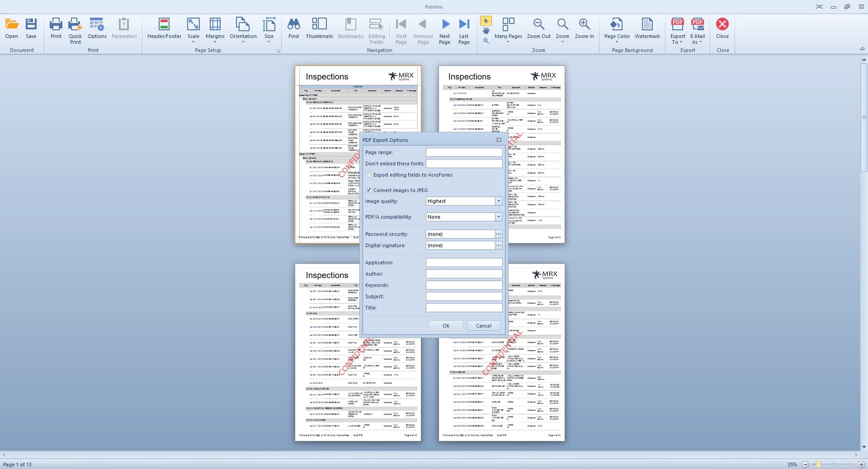Close the PDF Export Options dialog
This screenshot has width=868, height=469.
499,140
